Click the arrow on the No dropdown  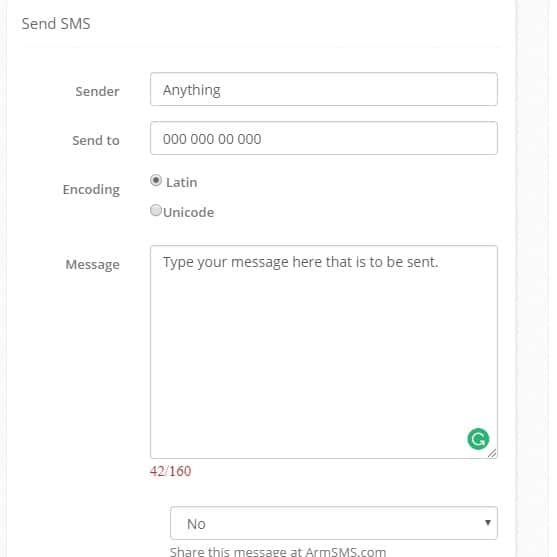pos(488,523)
